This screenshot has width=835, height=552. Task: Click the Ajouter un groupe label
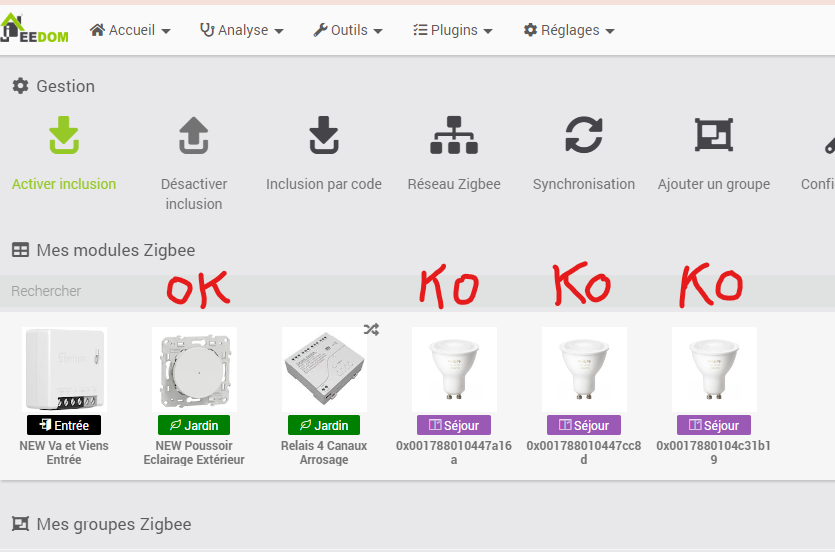pyautogui.click(x=714, y=184)
